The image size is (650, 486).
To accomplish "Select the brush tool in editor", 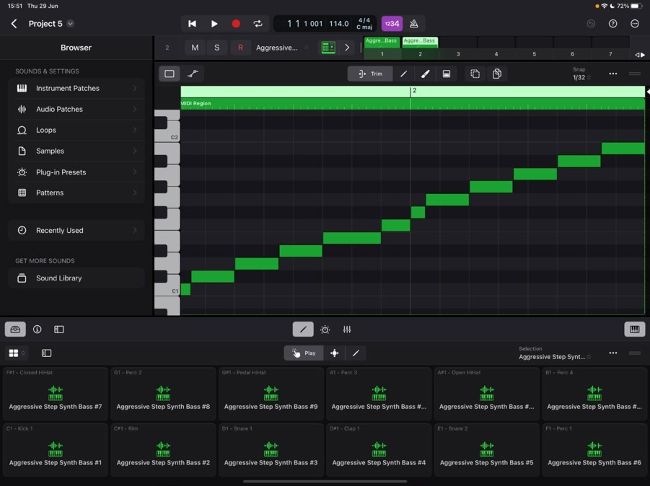I will 425,73.
